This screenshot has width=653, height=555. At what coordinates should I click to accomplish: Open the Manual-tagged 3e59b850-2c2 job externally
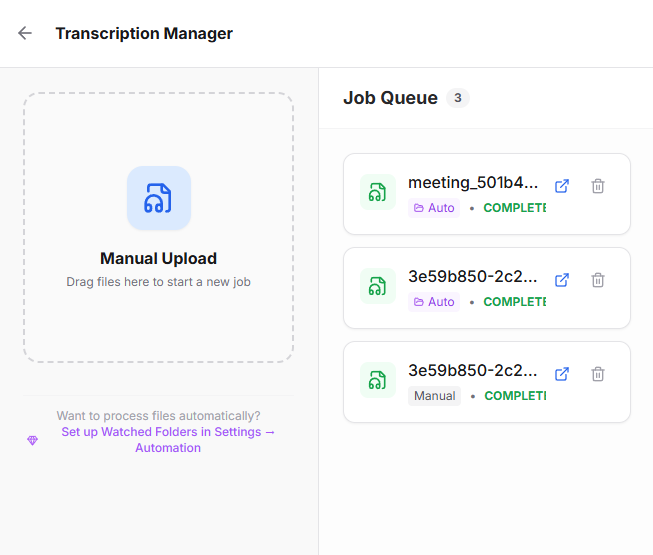[561, 374]
